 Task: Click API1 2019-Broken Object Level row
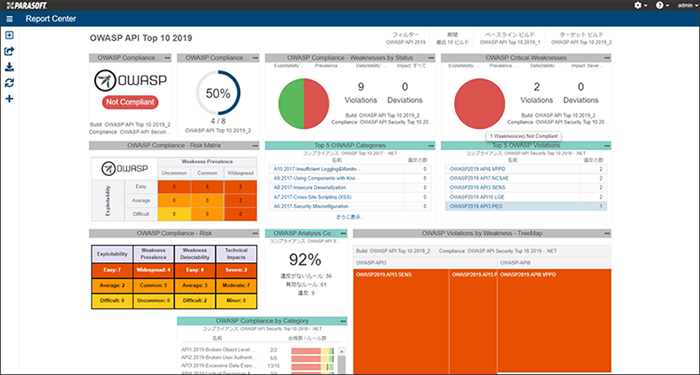(x=257, y=350)
